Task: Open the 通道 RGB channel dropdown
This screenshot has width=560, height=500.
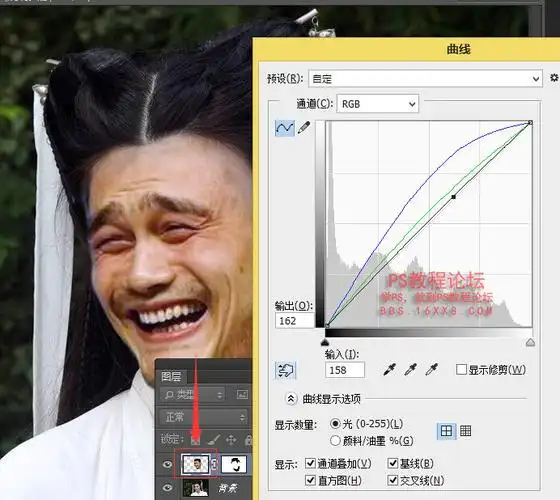Action: point(378,104)
